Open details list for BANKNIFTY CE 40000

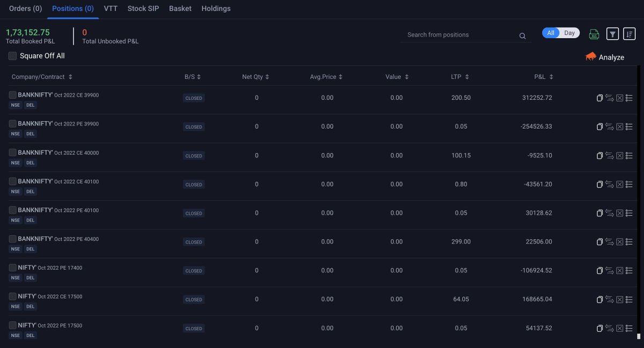coord(629,156)
